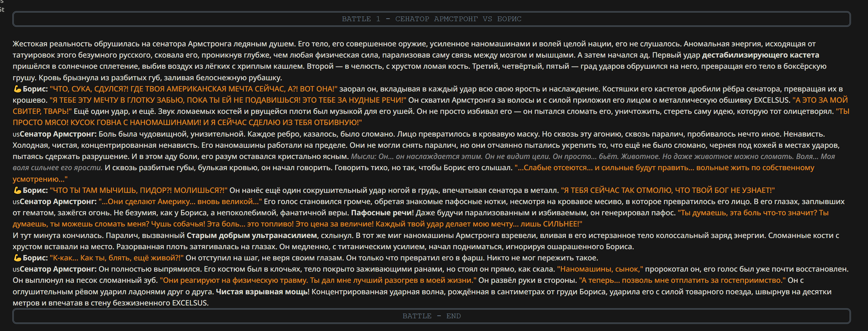Image resolution: width=868 pixels, height=331 pixels.
Task: Click the quote "Я ТЕБЯ СЕЙЧАС ТАК ОТМОЛЮ"
Action: [617, 190]
